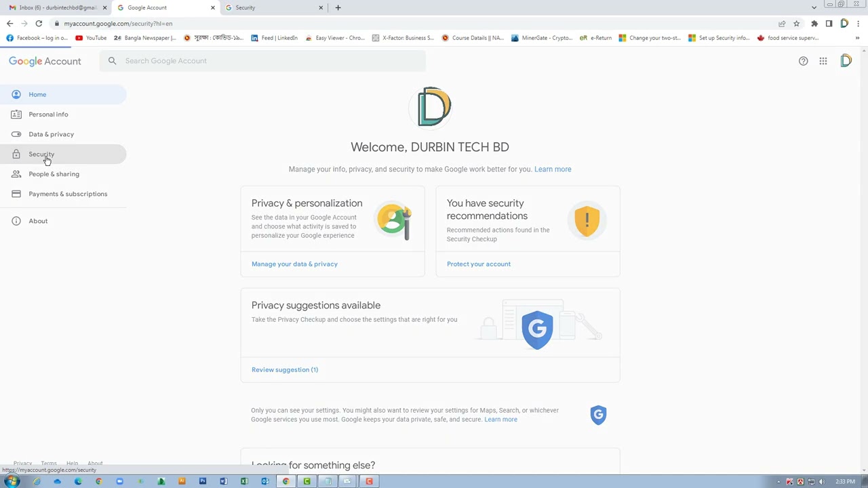Close the Security browser tab
Viewport: 868px width, 488px height.
[321, 7]
